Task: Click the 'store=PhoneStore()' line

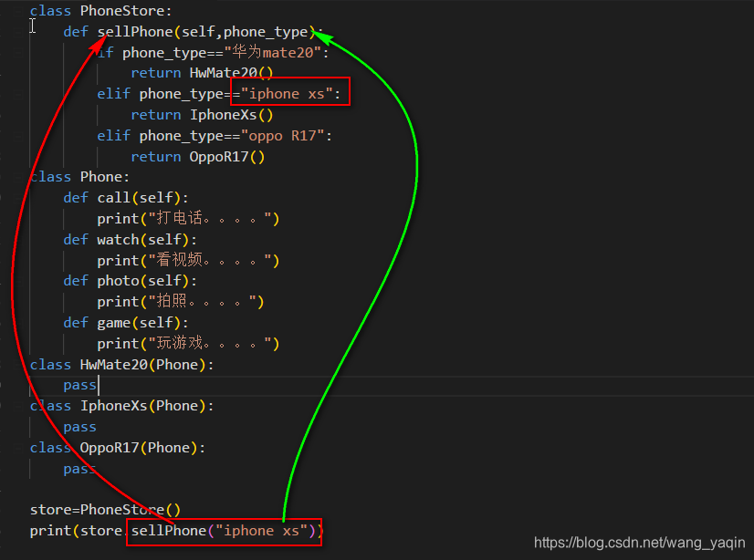Action: tap(105, 510)
